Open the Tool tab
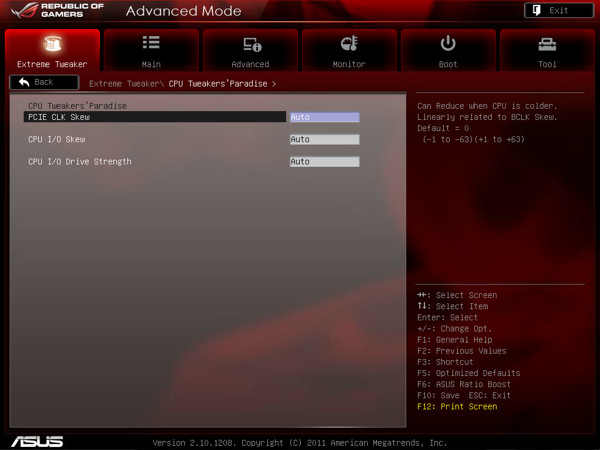Screen dimensions: 600x450 pos(547,51)
